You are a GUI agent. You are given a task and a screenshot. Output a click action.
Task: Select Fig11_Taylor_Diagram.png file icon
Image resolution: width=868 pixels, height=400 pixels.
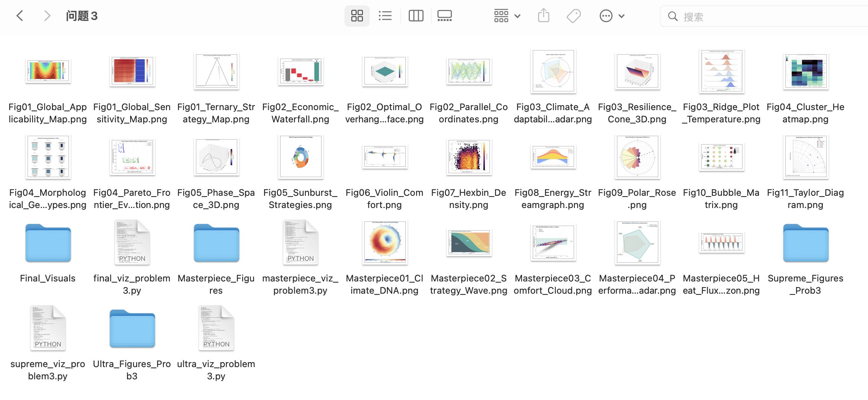tap(806, 157)
